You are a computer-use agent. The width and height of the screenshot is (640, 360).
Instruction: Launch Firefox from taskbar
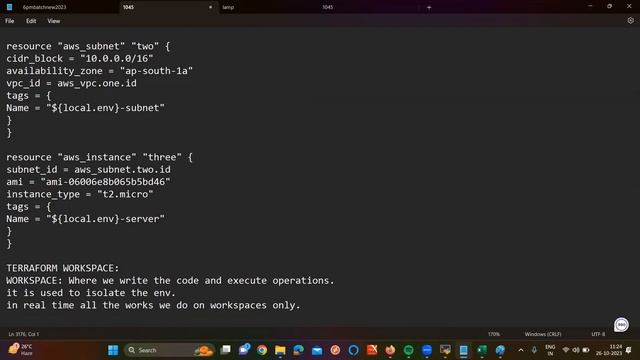pyautogui.click(x=390, y=350)
